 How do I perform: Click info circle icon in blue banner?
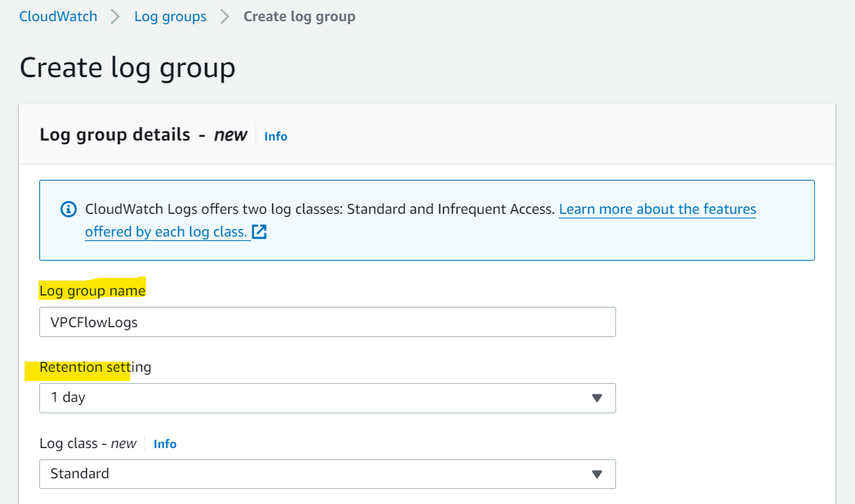tap(68, 209)
